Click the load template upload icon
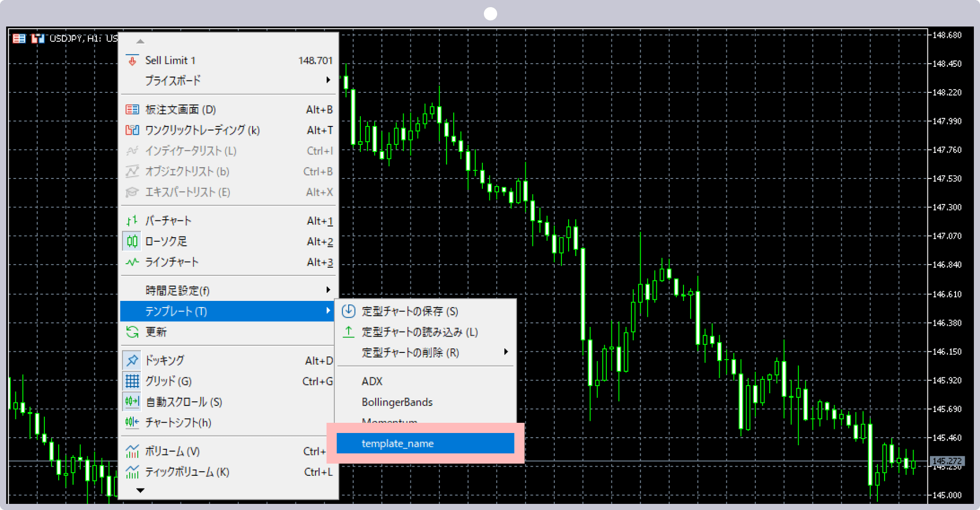The width and height of the screenshot is (980, 510). click(348, 331)
